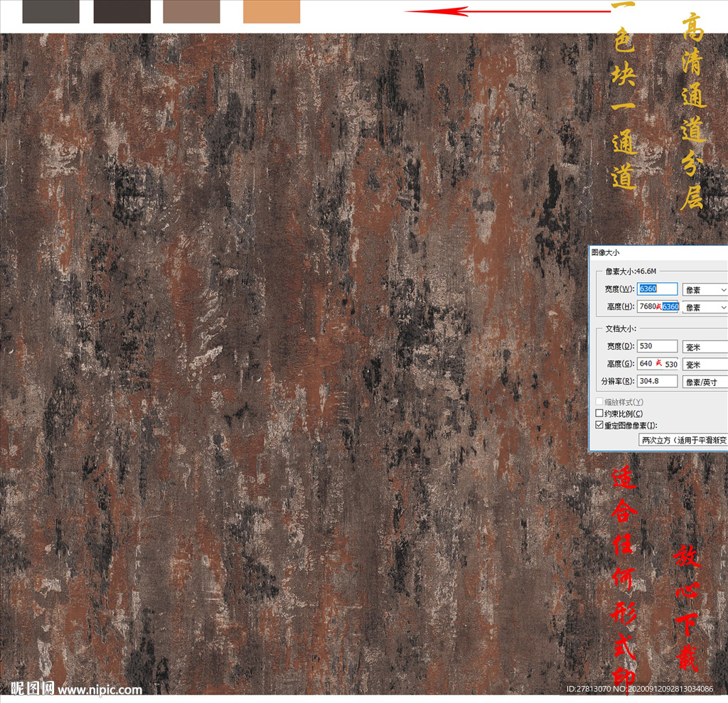The width and height of the screenshot is (728, 703).
Task: Enable the 约束比例 constrain proportions checkbox
Action: tap(599, 413)
